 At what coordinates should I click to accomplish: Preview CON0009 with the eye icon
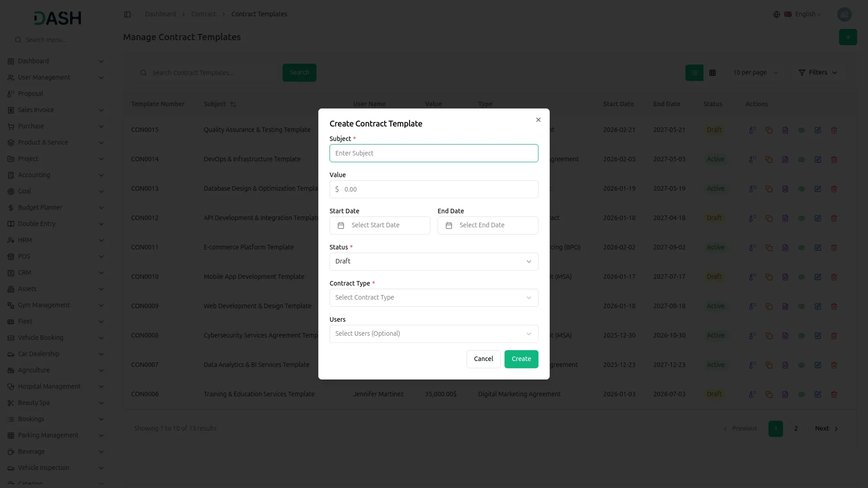point(802,306)
